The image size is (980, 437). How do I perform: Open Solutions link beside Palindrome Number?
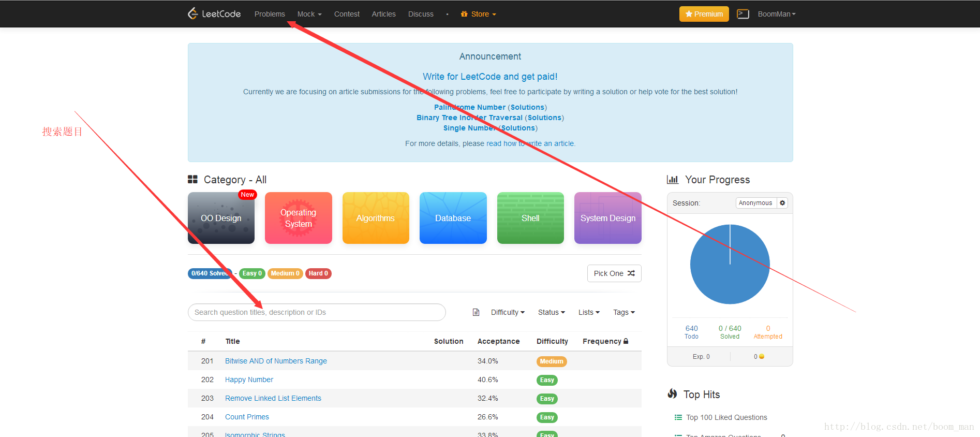click(527, 107)
